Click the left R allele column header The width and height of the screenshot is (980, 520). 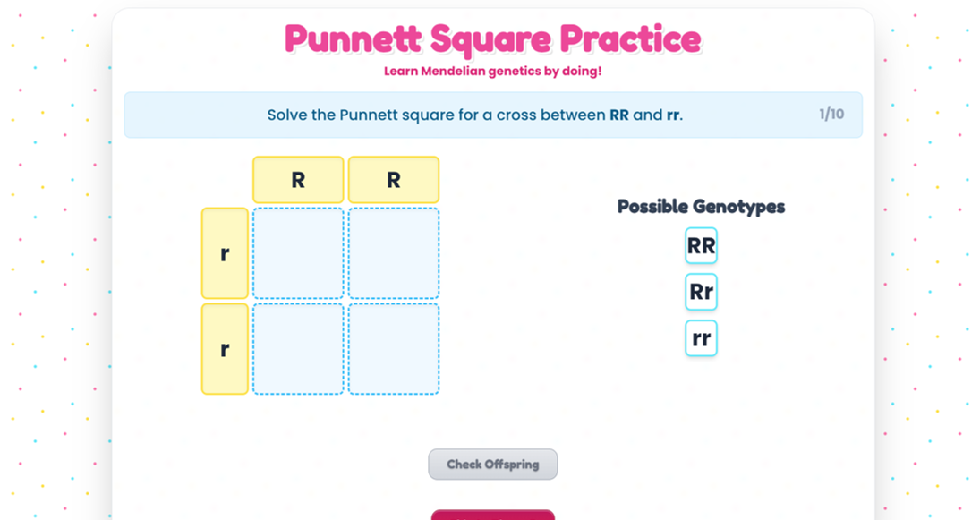pos(298,180)
